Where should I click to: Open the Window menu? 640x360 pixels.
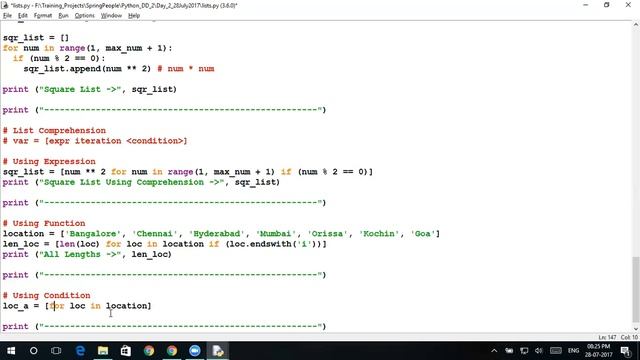[111, 16]
